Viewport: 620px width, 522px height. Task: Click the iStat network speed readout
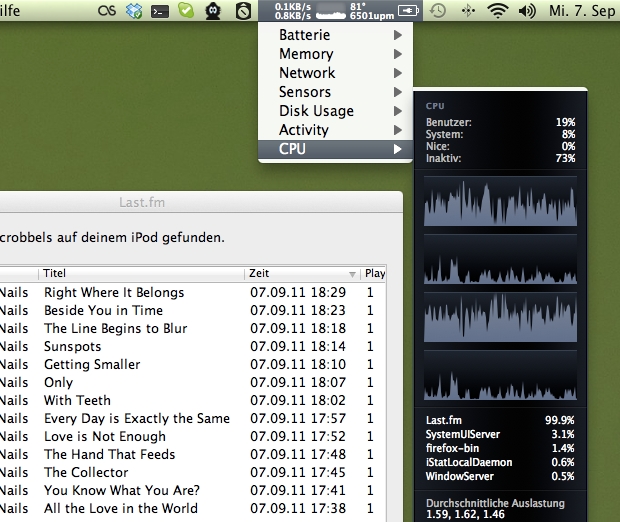coord(293,11)
